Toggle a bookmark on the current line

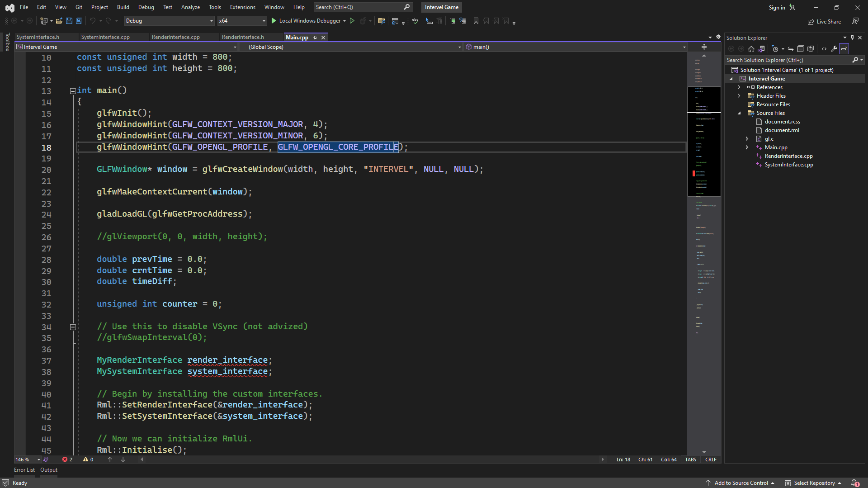(476, 21)
